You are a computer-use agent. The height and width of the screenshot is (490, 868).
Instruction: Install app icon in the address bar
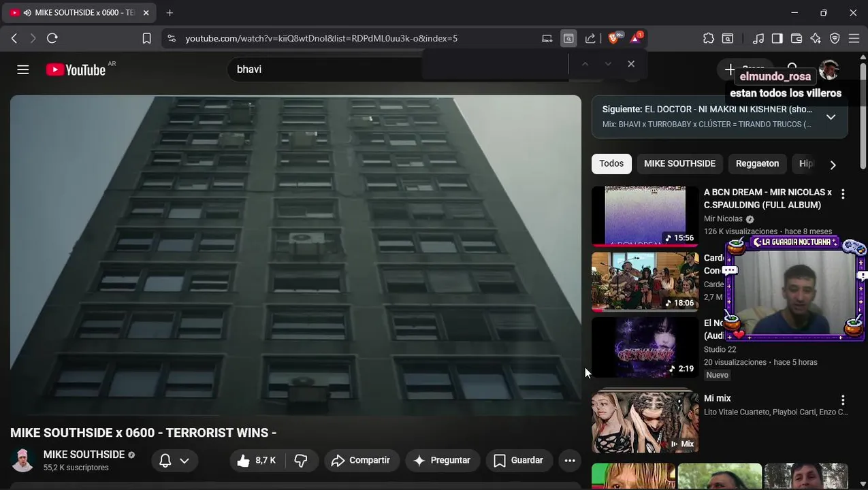547,39
